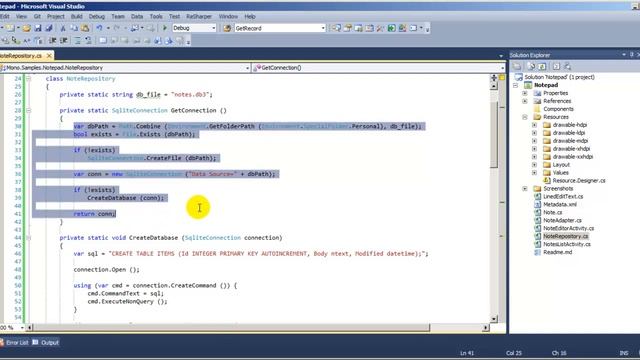Collapse the NoteRepository class outlining region

pos(28,78)
